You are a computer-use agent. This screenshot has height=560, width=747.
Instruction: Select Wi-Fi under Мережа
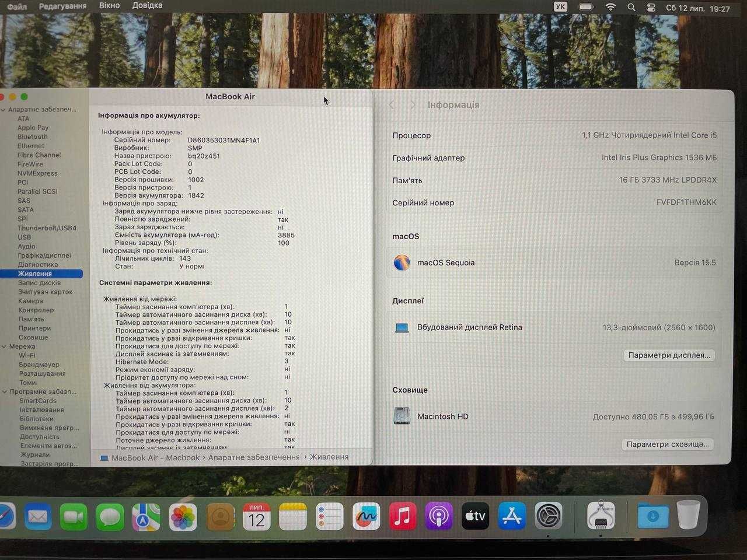point(27,355)
